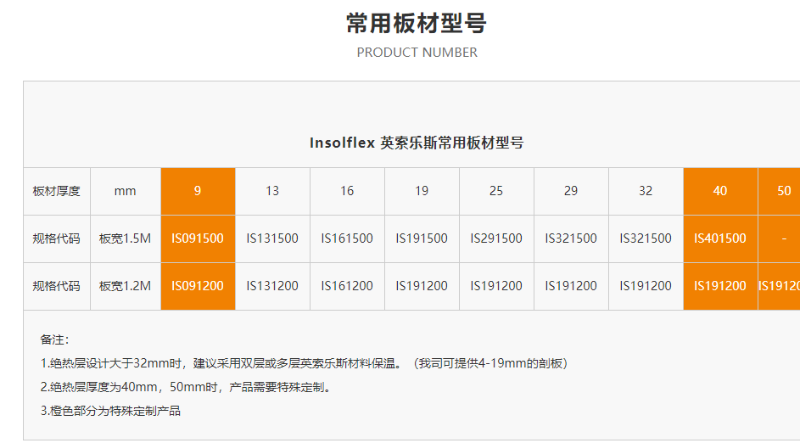Click the orange thickness 50 header cell
The image size is (800, 443).
click(783, 191)
